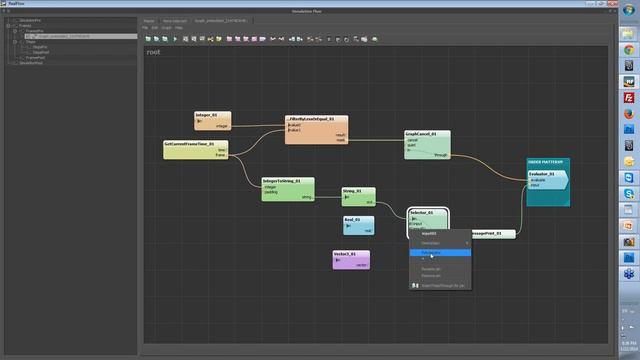640x360 pixels.
Task: Open Firefox from the taskbar
Action: [x=629, y=114]
